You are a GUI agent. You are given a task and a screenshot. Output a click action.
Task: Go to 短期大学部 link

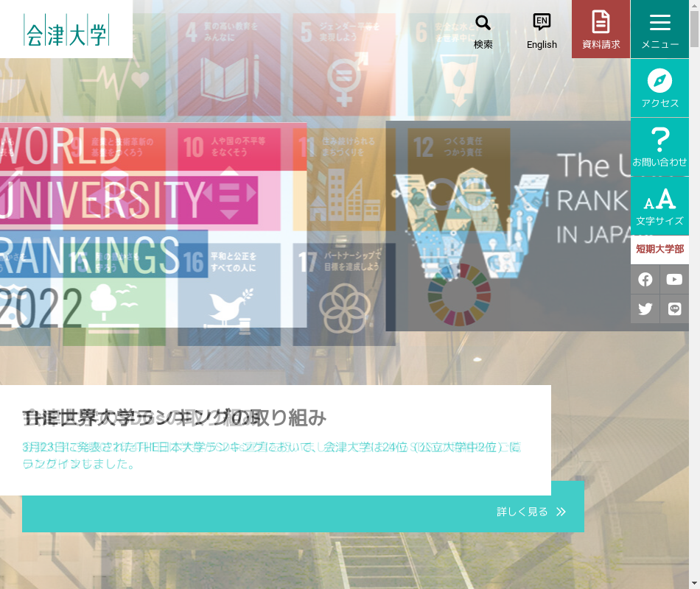pyautogui.click(x=659, y=250)
